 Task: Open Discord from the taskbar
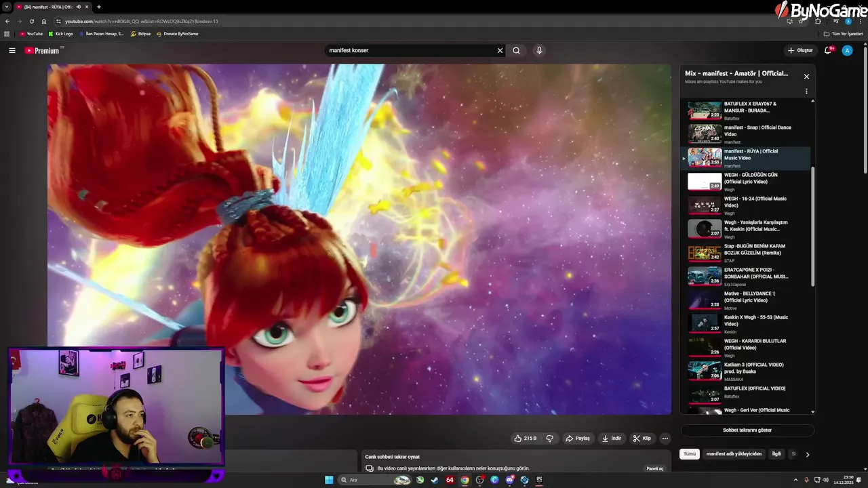pyautogui.click(x=509, y=480)
